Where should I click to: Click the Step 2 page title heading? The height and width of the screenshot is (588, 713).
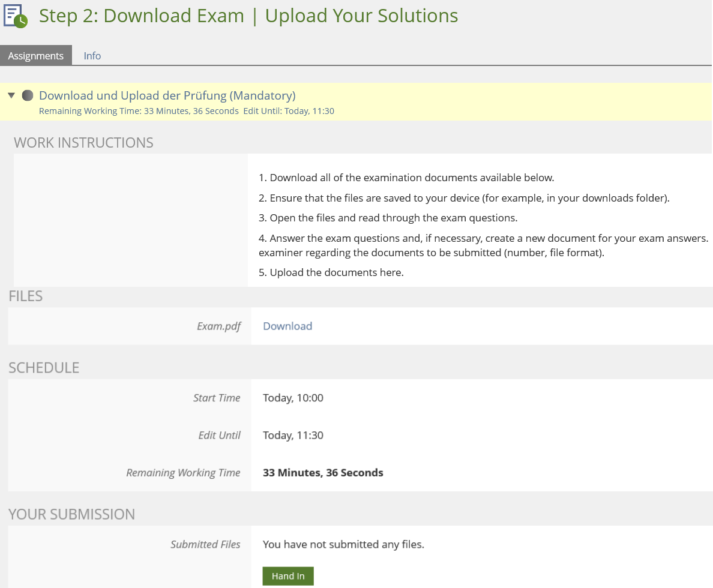pos(248,16)
